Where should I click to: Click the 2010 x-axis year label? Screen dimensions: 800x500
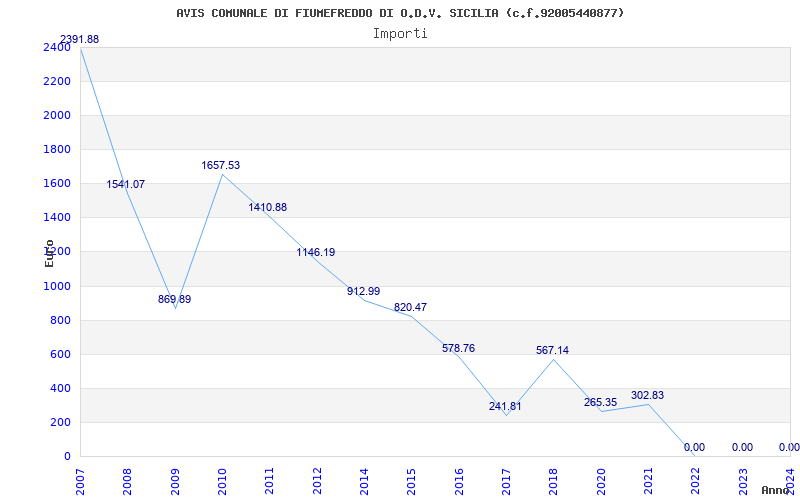coord(222,481)
